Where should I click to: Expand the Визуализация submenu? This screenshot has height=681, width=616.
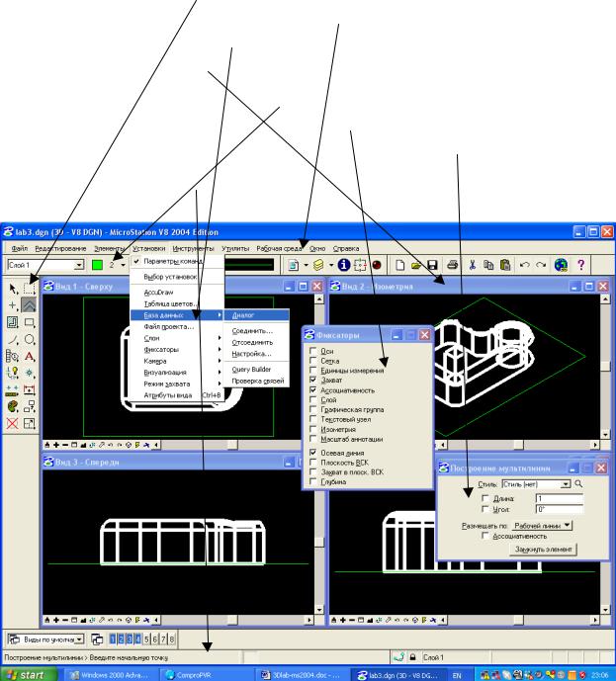[177, 373]
